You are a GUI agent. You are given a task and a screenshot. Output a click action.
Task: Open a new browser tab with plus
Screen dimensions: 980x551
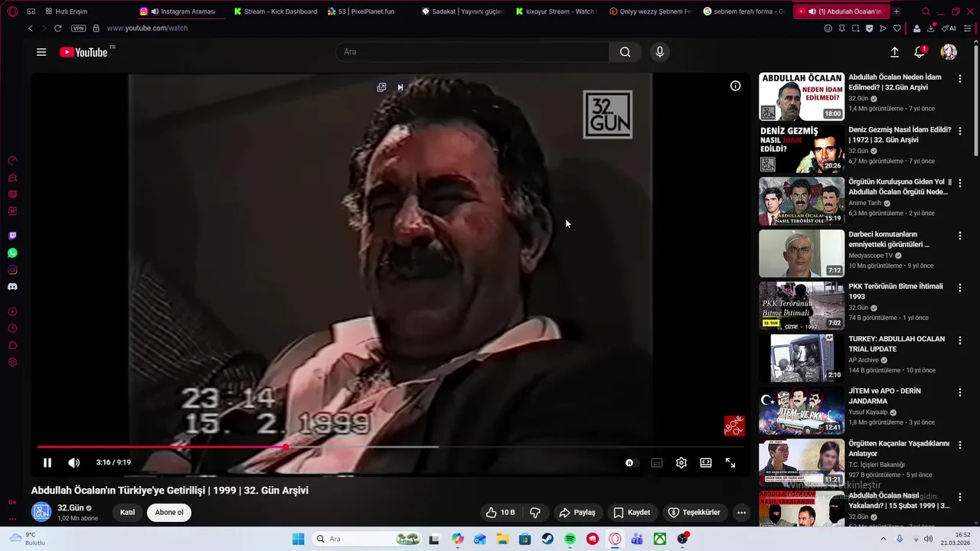(x=897, y=11)
